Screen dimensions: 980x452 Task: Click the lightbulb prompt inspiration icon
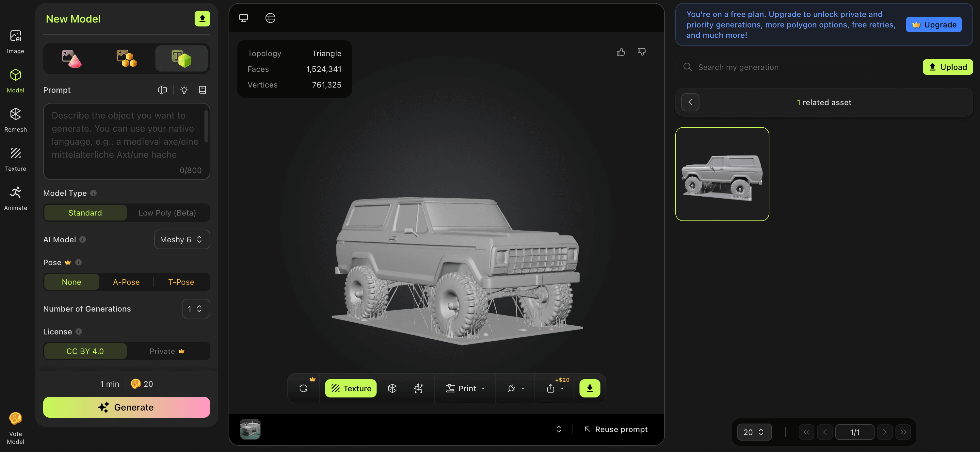[184, 90]
